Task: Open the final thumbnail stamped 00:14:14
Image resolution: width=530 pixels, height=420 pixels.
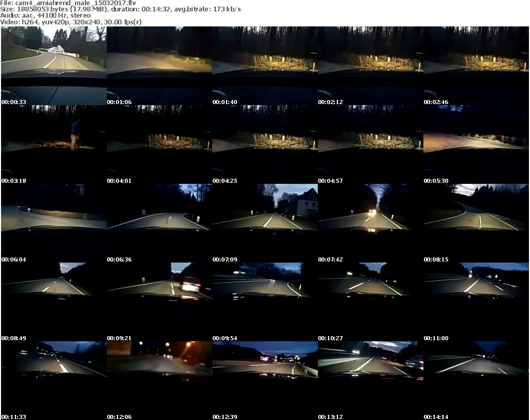Action: click(476, 381)
